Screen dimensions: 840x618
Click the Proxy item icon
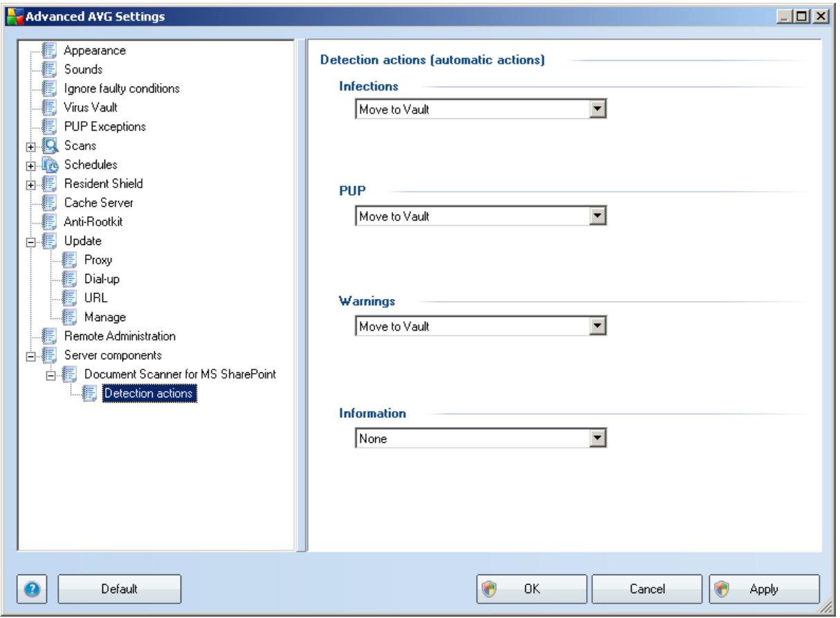tap(71, 260)
